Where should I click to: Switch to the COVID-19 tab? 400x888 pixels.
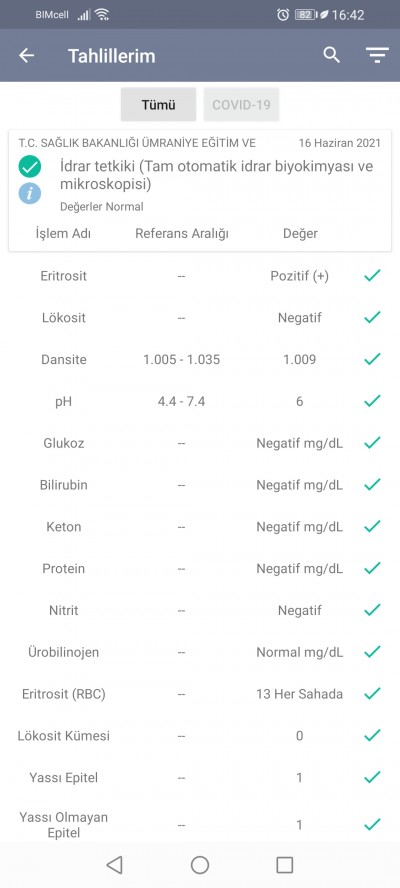[x=241, y=104]
